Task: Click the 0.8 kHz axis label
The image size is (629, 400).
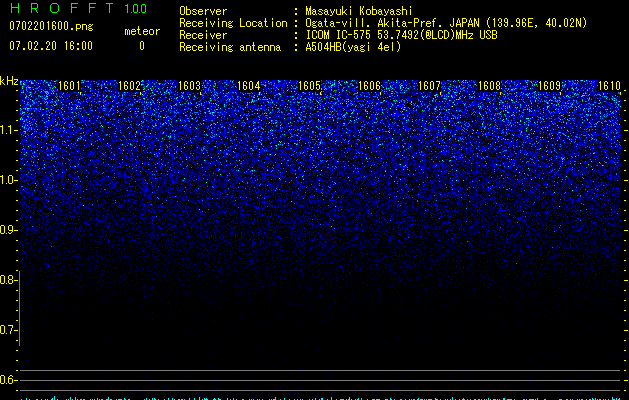Action: point(7,280)
